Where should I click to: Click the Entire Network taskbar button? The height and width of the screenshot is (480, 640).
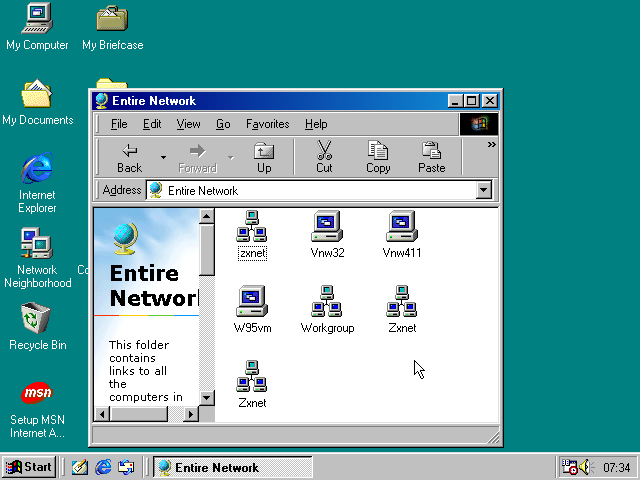233,467
